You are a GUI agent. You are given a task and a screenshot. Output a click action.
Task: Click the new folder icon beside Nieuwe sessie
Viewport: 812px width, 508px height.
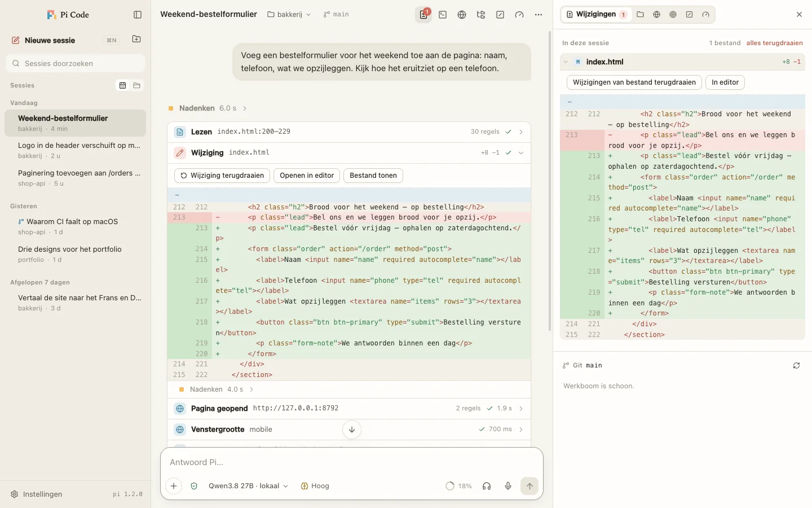(136, 39)
